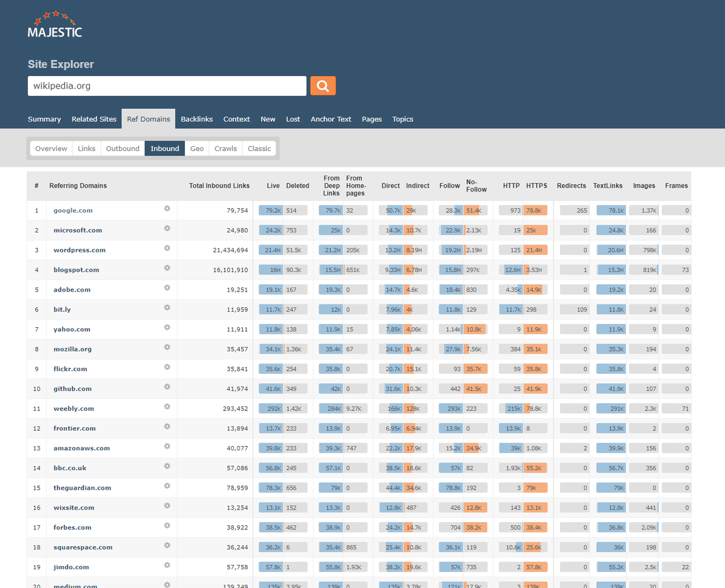Open the Topics tab
Image resolution: width=725 pixels, height=588 pixels.
tap(403, 119)
